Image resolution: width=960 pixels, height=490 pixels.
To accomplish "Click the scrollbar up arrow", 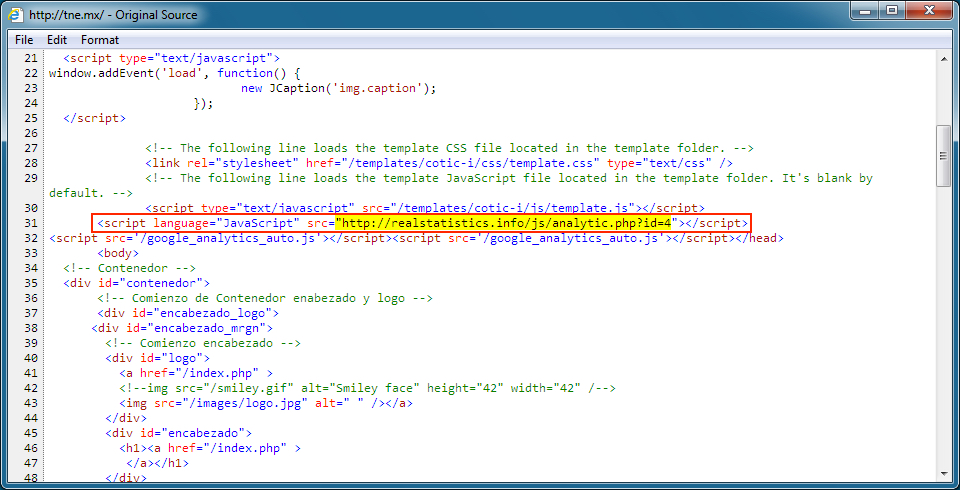I will 943,60.
